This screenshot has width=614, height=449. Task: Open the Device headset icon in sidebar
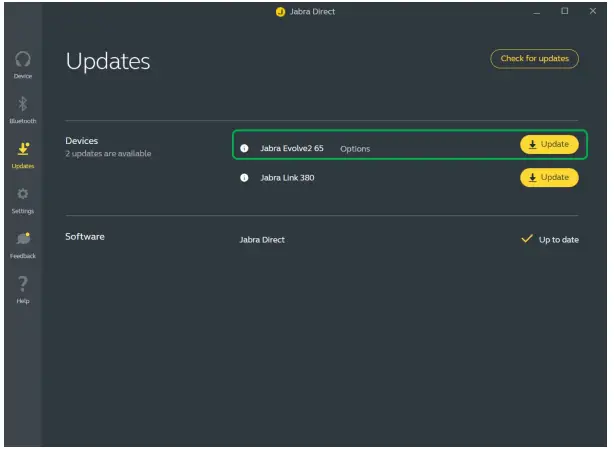coord(23,60)
